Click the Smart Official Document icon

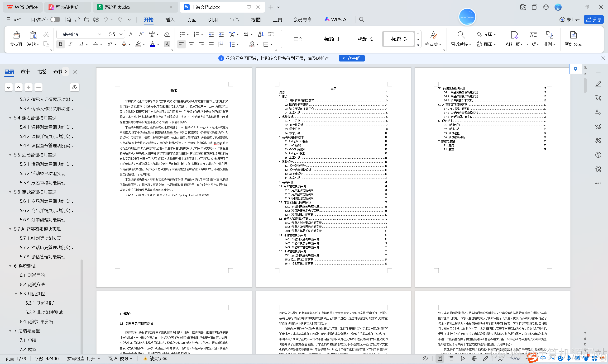tap(573, 35)
